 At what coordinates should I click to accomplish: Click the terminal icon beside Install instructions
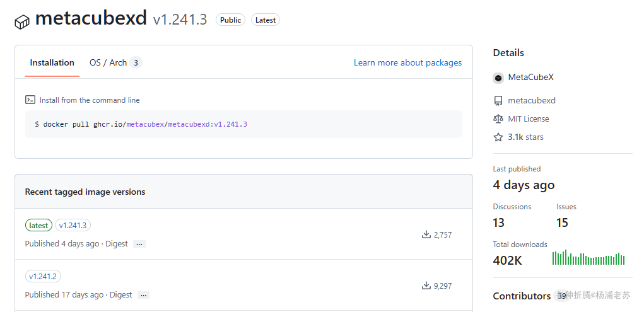click(30, 100)
